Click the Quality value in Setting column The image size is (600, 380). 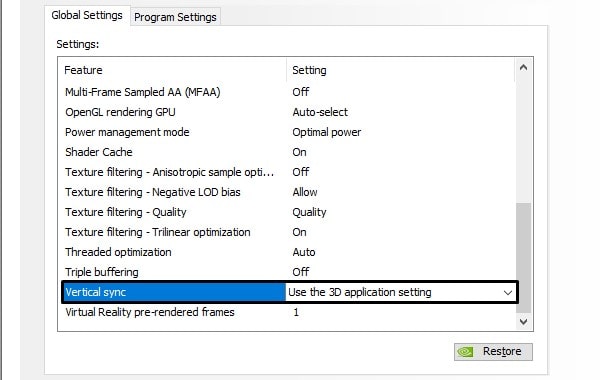[x=309, y=212]
